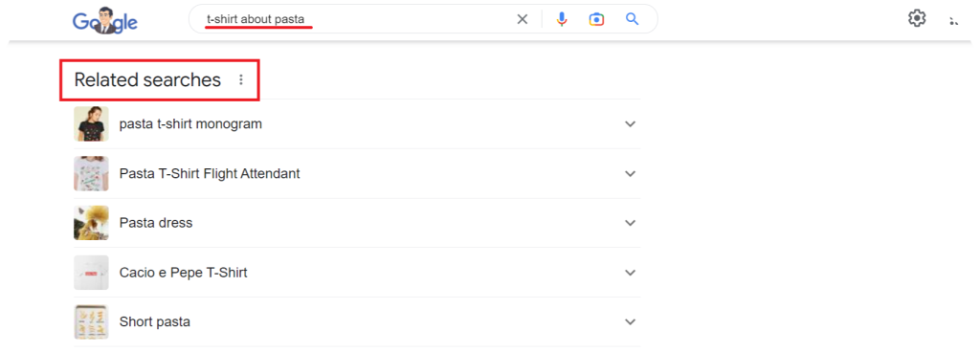Start voice search with microphone icon
This screenshot has height=353, width=980.
(562, 19)
